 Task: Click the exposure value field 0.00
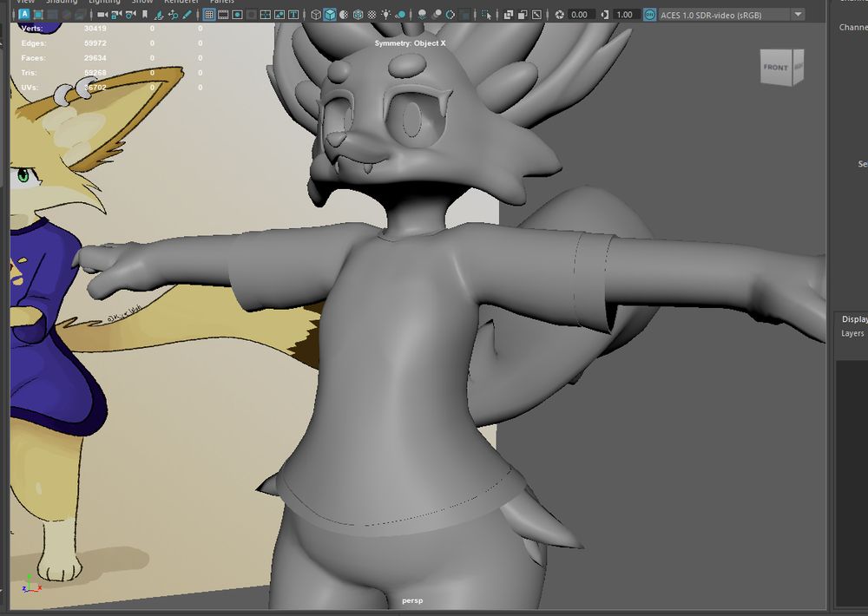(x=582, y=15)
